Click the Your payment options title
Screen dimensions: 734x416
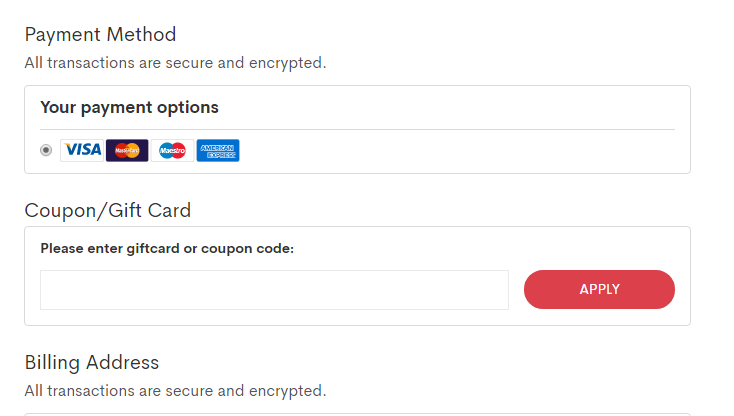coord(129,108)
